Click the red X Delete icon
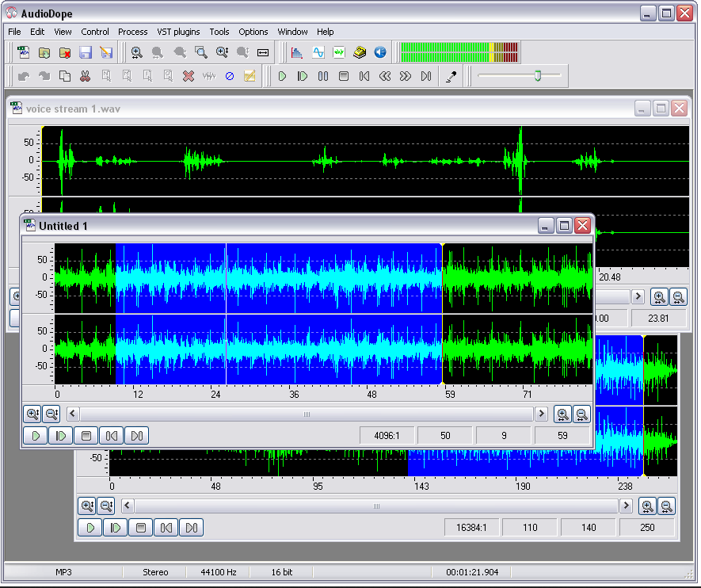 pyautogui.click(x=189, y=76)
